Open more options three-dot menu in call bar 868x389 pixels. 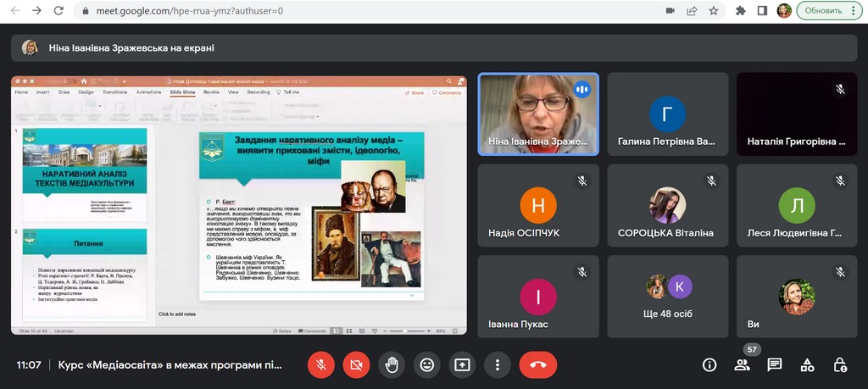pos(498,364)
